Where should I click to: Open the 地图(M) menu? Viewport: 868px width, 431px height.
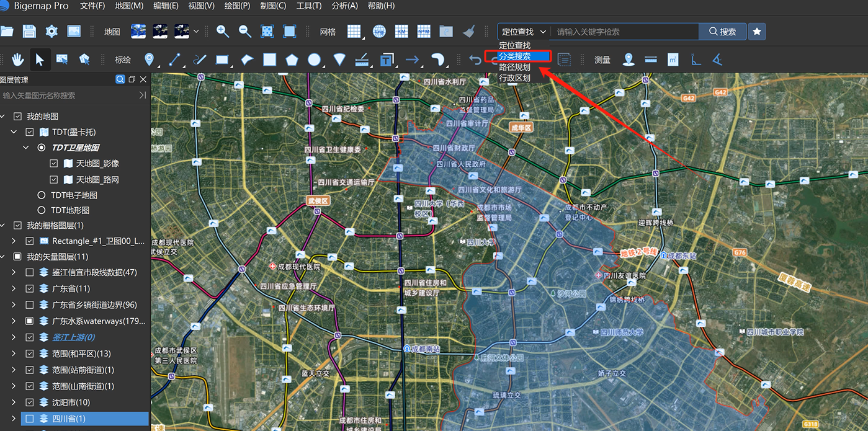pyautogui.click(x=129, y=6)
